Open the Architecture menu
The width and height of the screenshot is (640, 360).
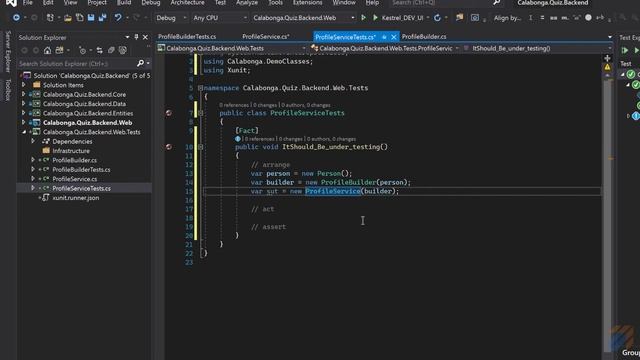coord(187,3)
